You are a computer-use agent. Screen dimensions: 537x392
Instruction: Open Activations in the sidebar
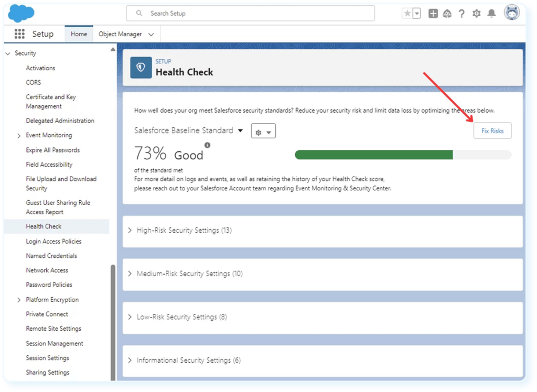(x=40, y=68)
